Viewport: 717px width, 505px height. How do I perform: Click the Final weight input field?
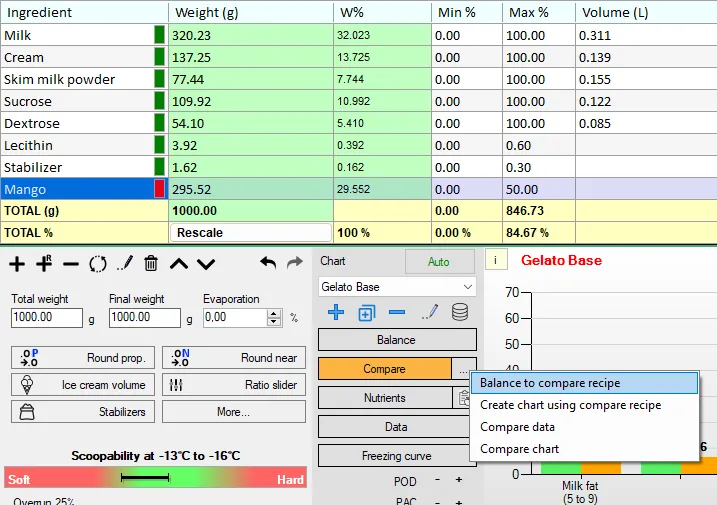pyautogui.click(x=144, y=317)
